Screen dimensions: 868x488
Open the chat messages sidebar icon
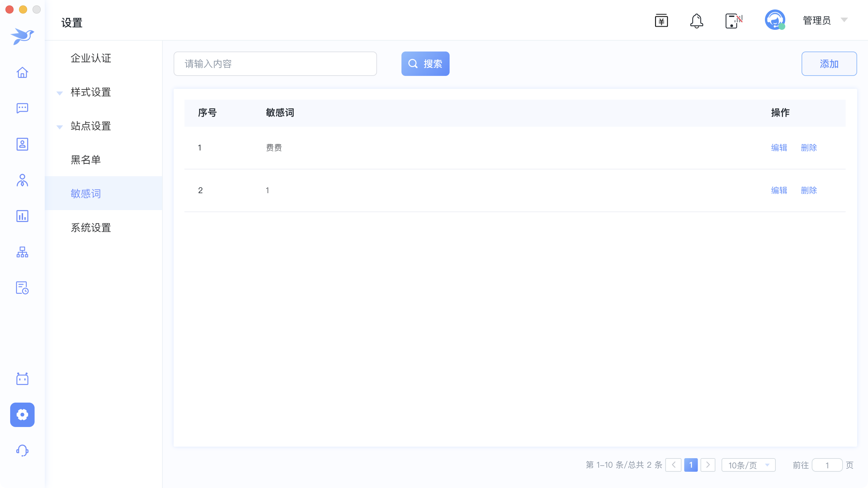[x=22, y=108]
